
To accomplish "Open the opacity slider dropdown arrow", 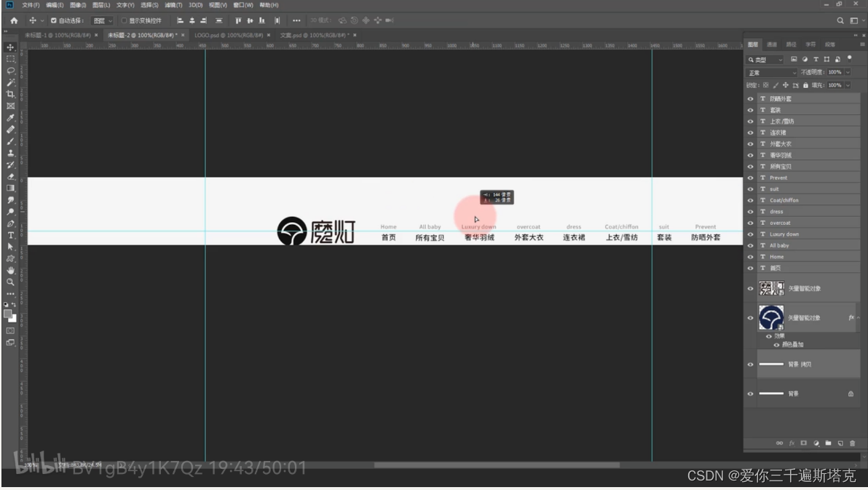I will [x=848, y=72].
